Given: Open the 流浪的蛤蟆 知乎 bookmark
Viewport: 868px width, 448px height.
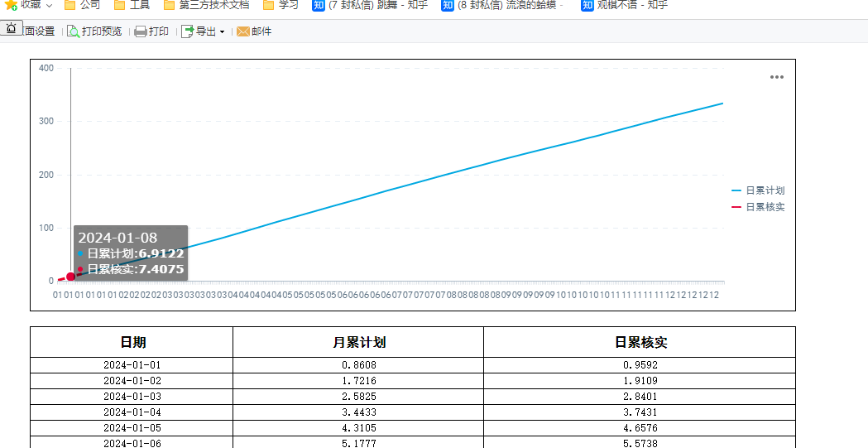Looking at the screenshot, I should click(x=502, y=5).
